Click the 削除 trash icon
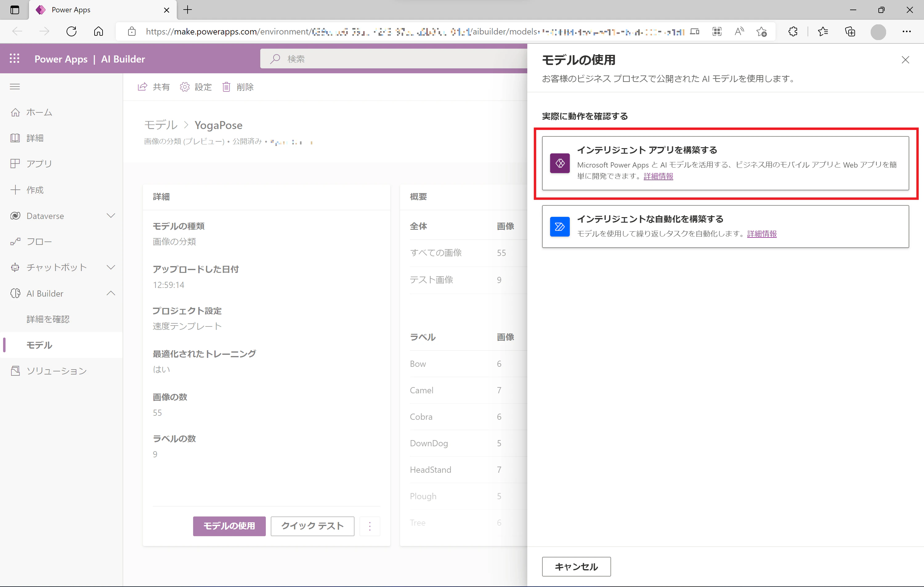This screenshot has height=587, width=924. [x=226, y=87]
